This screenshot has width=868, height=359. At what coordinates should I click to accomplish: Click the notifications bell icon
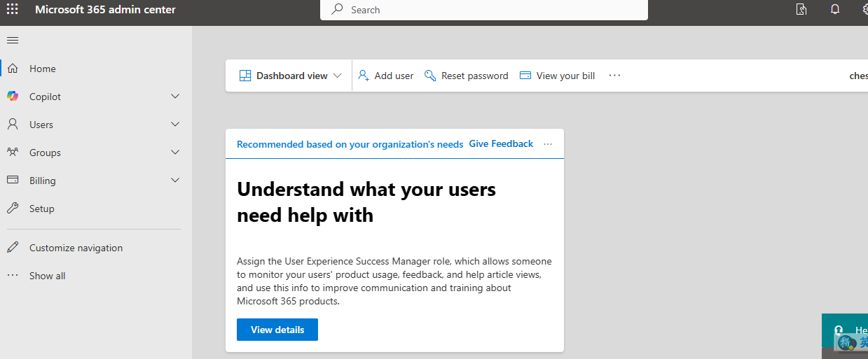[835, 10]
